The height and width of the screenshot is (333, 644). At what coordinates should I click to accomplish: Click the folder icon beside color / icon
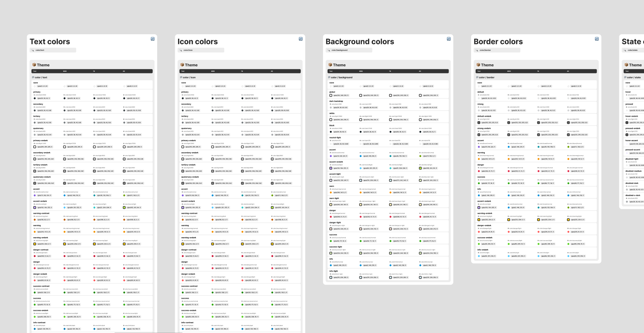[x=181, y=77]
